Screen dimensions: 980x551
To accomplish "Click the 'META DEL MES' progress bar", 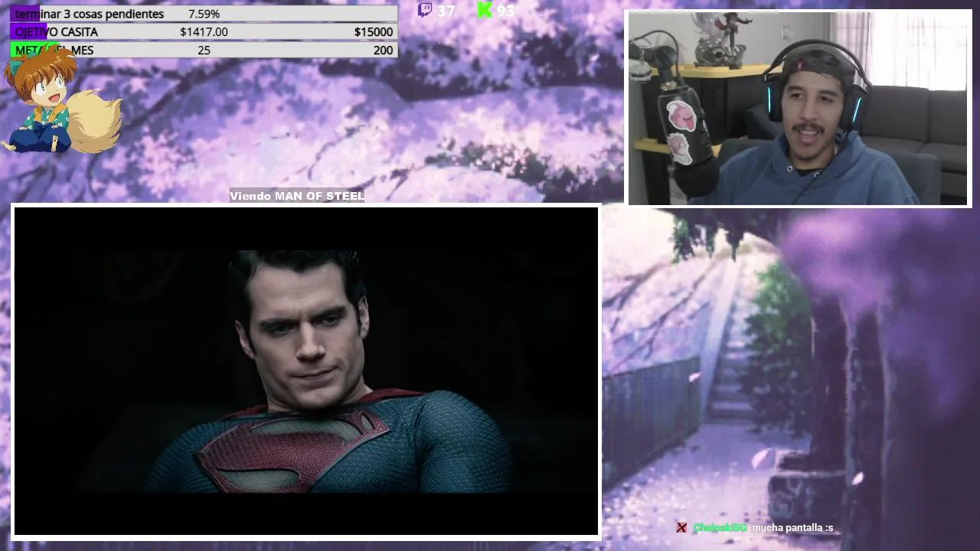I will pos(204,50).
